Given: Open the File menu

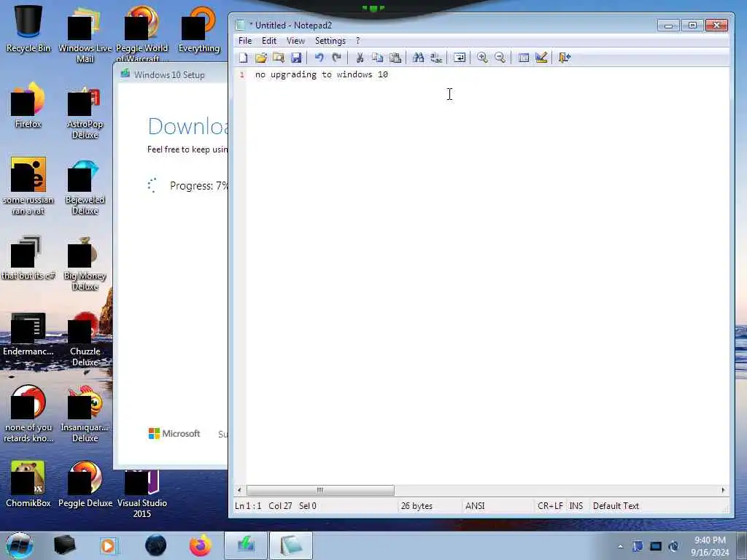Looking at the screenshot, I should [245, 41].
